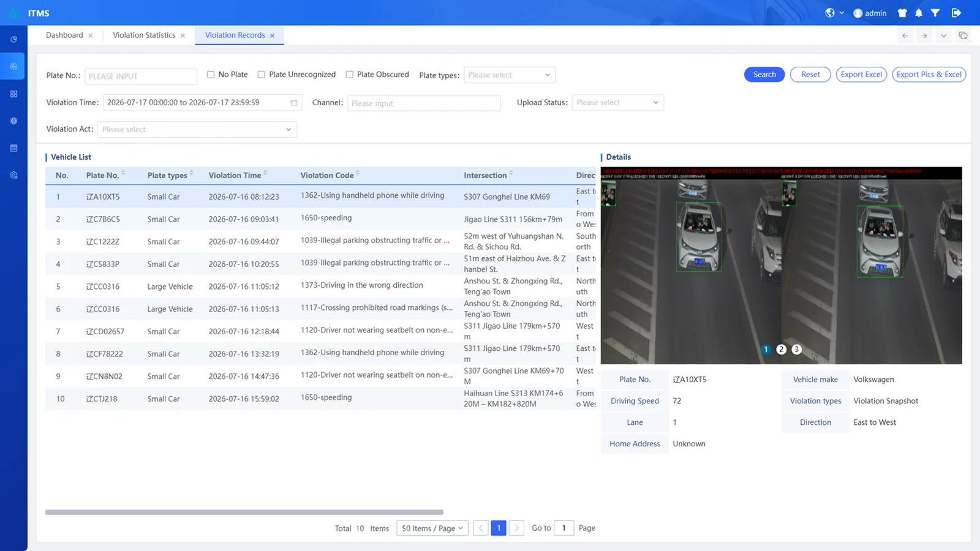The width and height of the screenshot is (980, 551).
Task: Select row 8 time 2026-07-16 13:32:19
Action: (320, 354)
